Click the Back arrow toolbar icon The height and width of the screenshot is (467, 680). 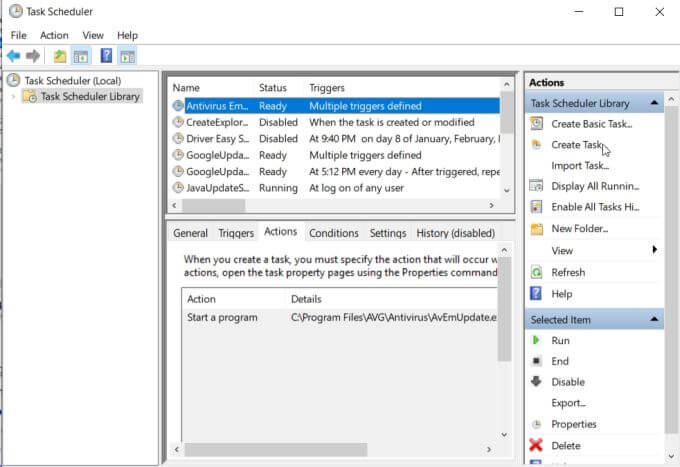(13, 56)
